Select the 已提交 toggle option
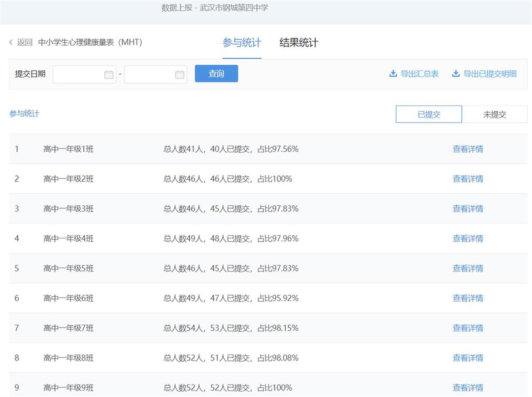The height and width of the screenshot is (397, 532). [429, 114]
